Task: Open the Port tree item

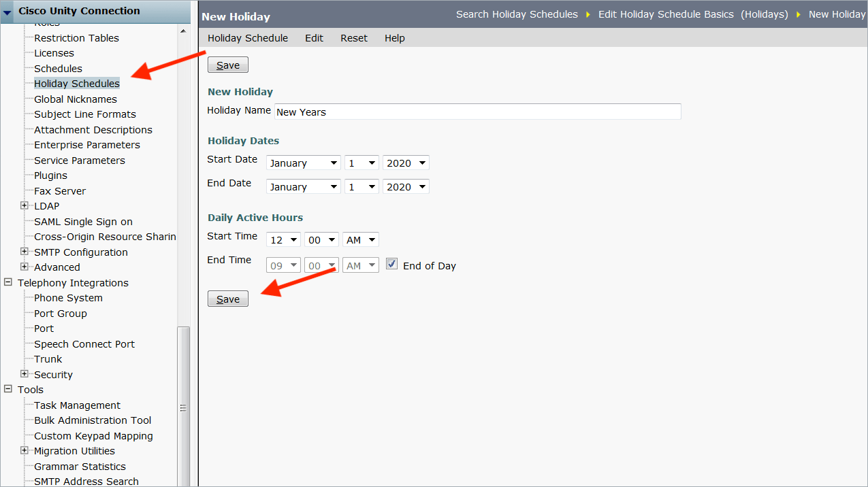Action: coord(44,329)
